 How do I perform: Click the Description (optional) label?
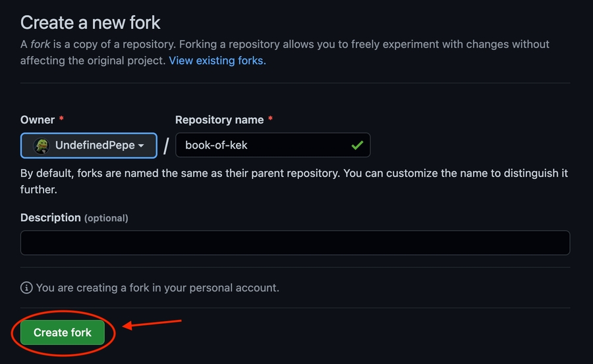click(x=74, y=218)
